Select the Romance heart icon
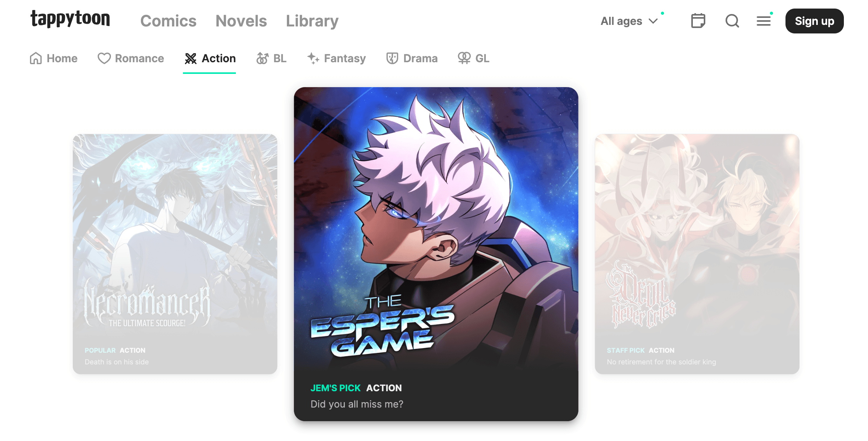868x441 pixels. 104,58
